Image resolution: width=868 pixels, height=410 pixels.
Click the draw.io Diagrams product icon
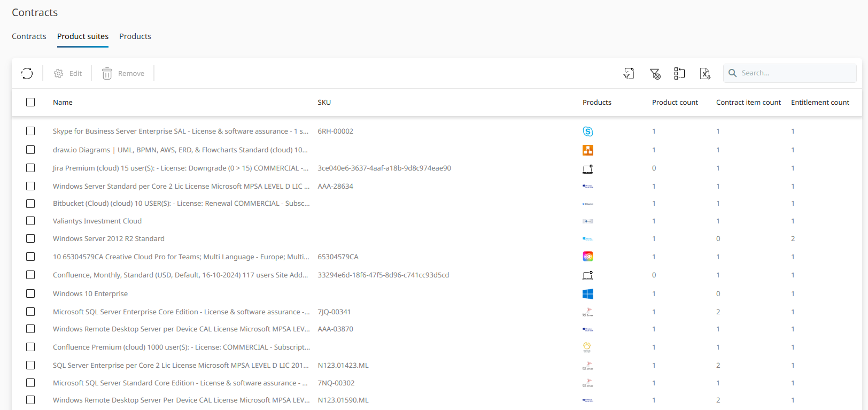[x=588, y=150]
